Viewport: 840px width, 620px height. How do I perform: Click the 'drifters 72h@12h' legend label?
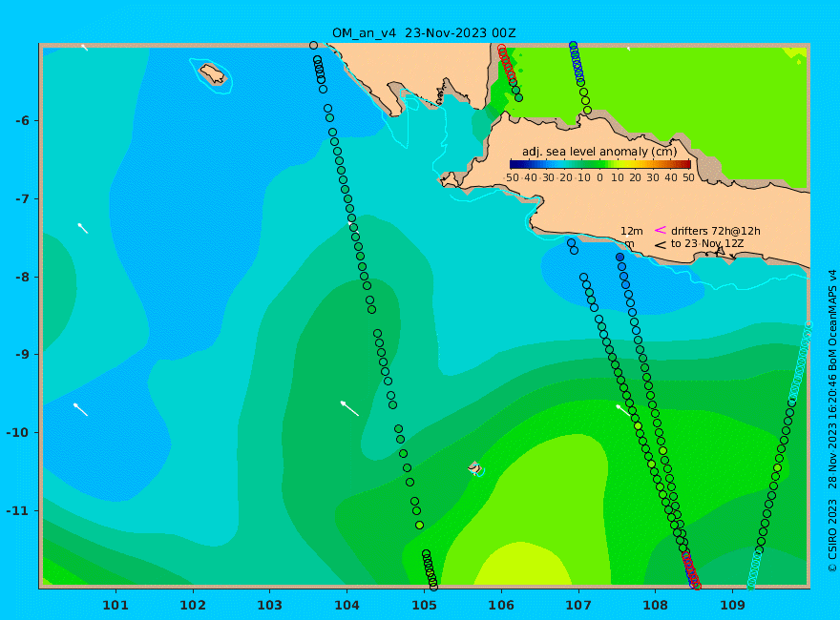715,231
